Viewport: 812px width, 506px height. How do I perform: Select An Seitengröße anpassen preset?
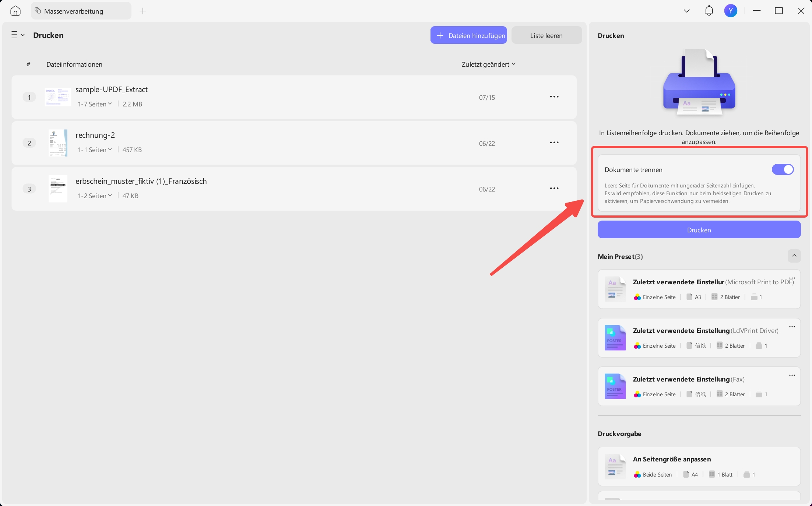tap(699, 467)
